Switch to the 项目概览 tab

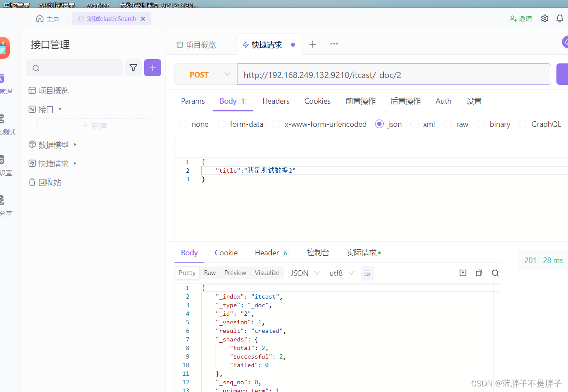click(196, 45)
